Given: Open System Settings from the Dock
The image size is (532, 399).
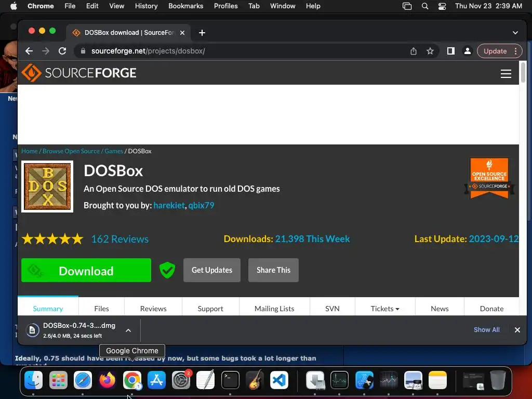Looking at the screenshot, I should (x=181, y=380).
